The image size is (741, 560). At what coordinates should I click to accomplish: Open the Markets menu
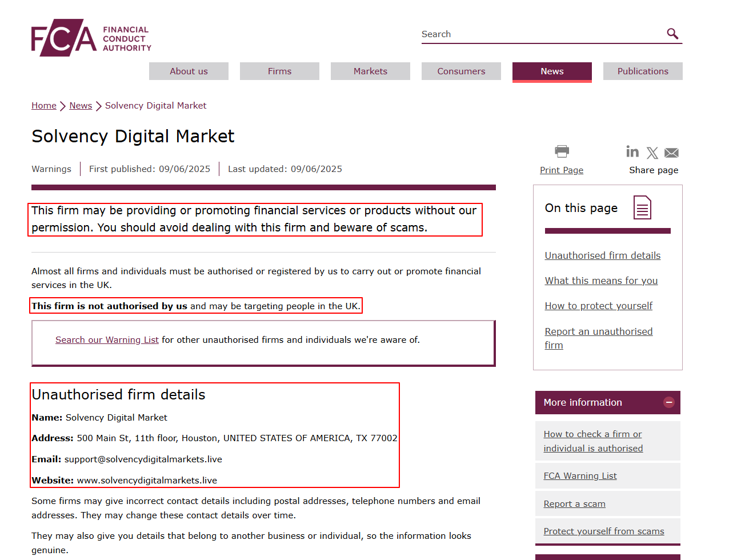(370, 71)
